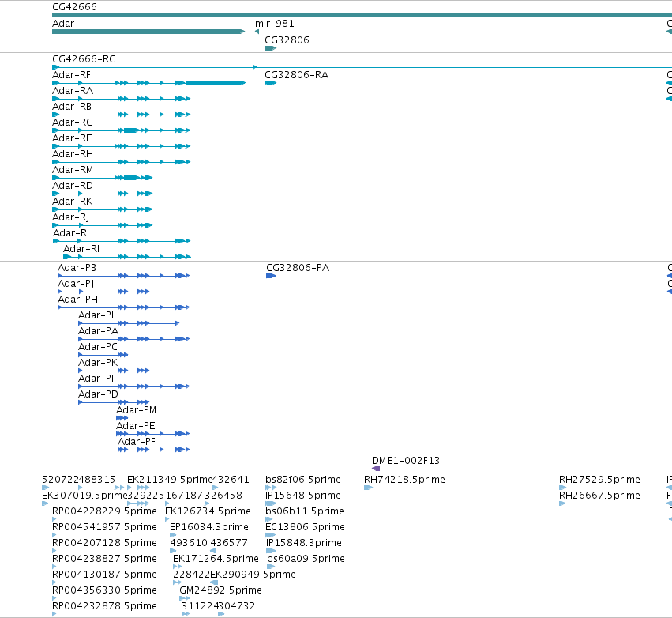Click EST EK290949.5prime

pyautogui.click(x=253, y=575)
